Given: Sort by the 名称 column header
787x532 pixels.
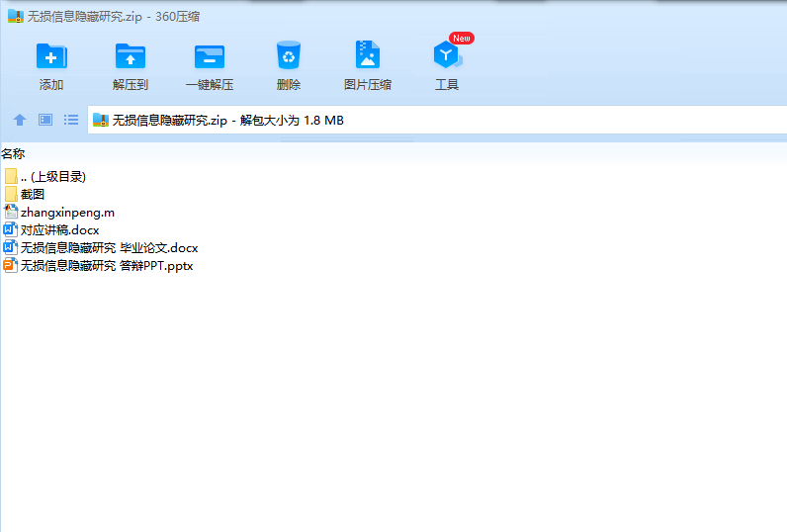Looking at the screenshot, I should (13, 153).
